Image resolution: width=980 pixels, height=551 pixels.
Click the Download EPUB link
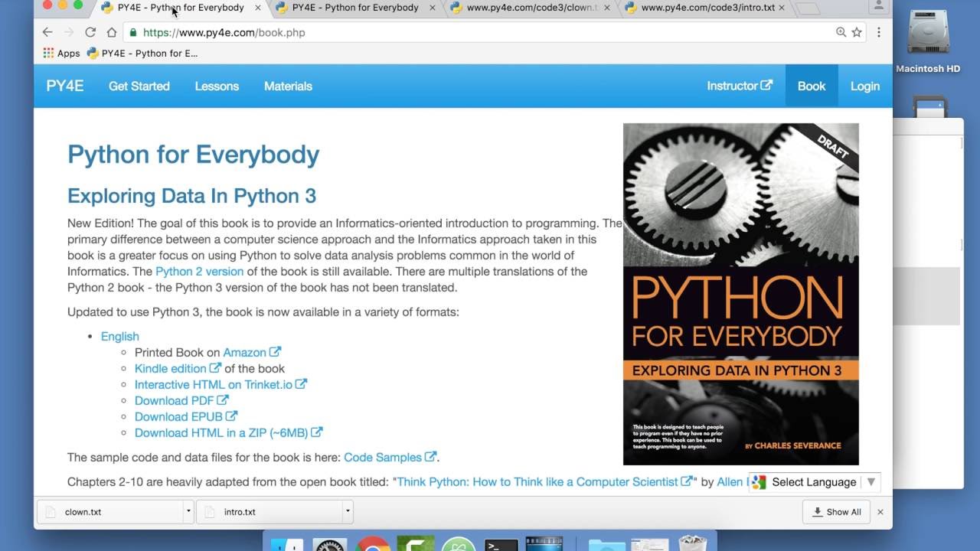click(x=186, y=416)
